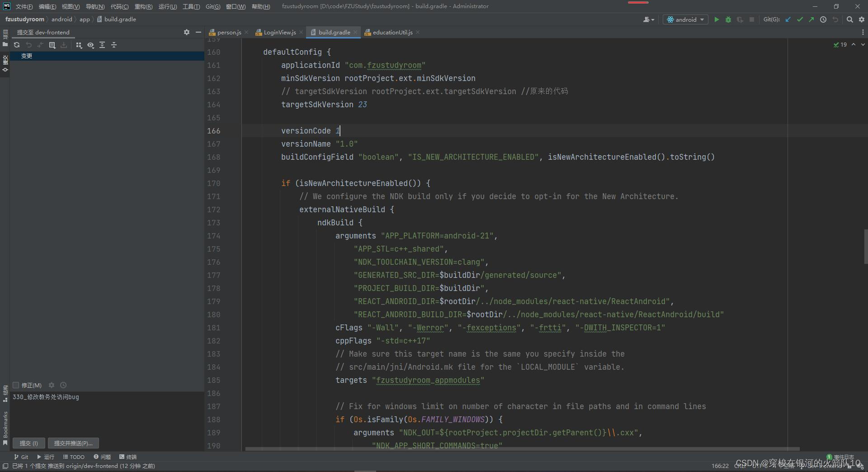Show Git history clock icon
The height and width of the screenshot is (472, 868).
[x=823, y=19]
